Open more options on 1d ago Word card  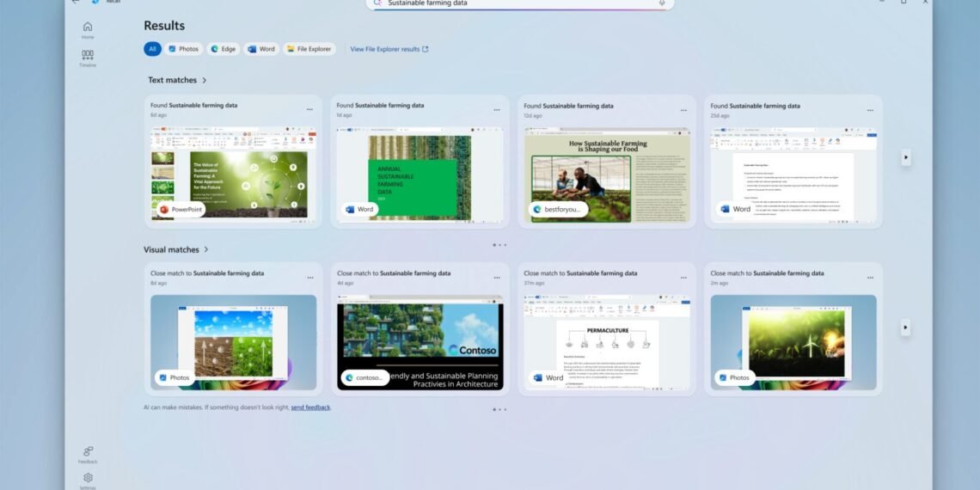pos(497,109)
